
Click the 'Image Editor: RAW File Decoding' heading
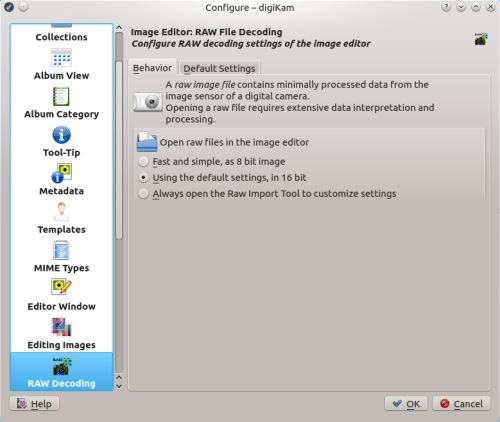206,32
